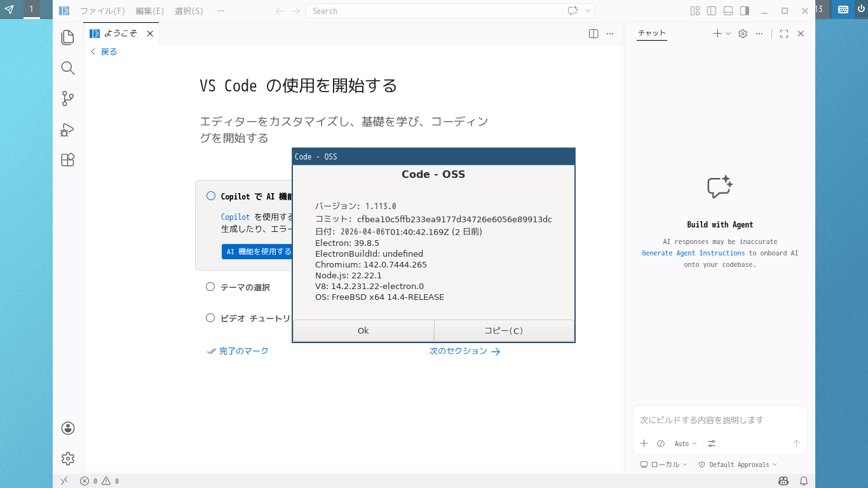Open Copilot status icon in status bar
Viewport: 868px width, 488px height.
click(x=783, y=481)
